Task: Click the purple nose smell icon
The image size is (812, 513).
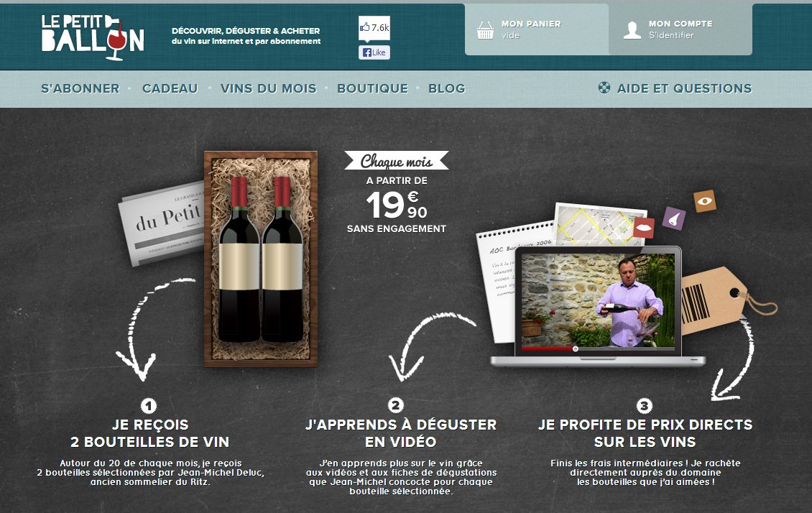Action: (x=674, y=218)
